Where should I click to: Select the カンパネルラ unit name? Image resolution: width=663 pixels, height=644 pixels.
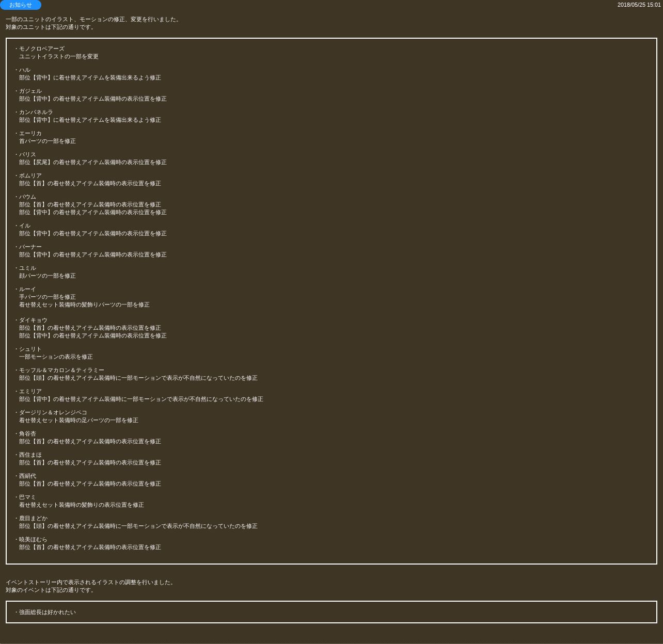point(36,112)
